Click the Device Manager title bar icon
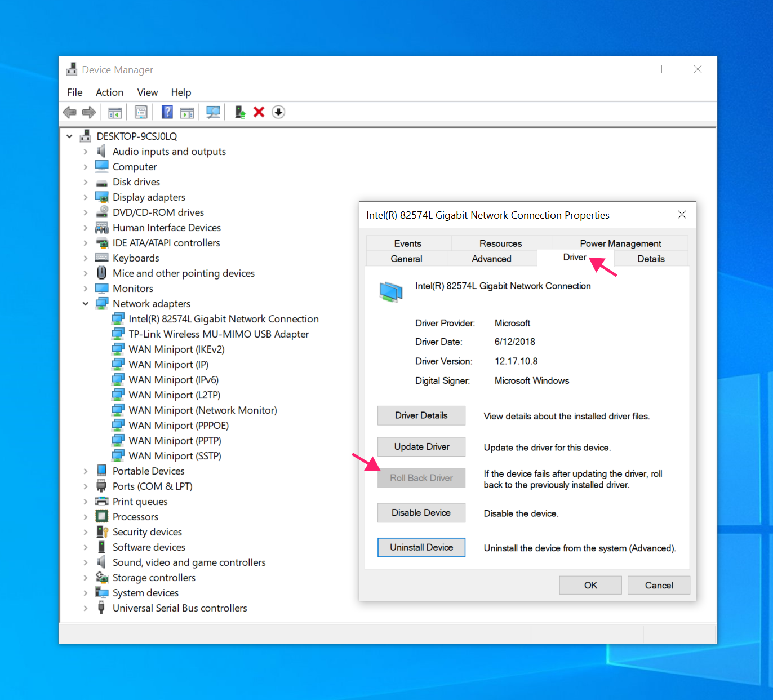773x700 pixels. (x=72, y=69)
